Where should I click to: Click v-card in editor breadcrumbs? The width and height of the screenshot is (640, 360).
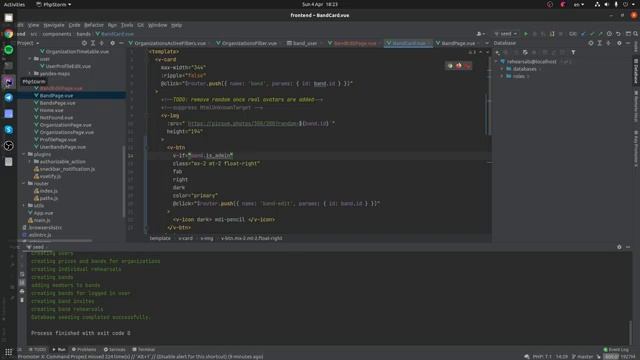[x=185, y=238]
